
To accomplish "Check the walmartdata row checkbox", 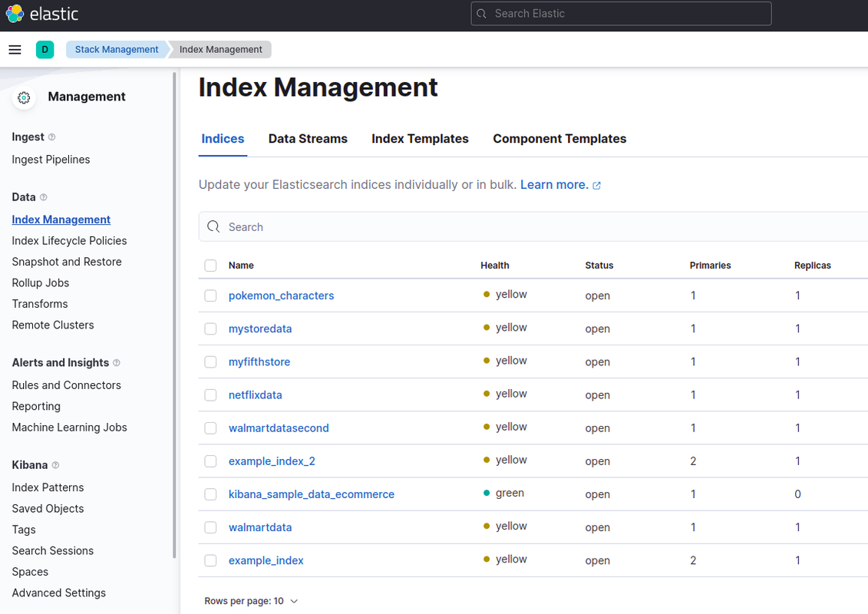I will tap(210, 527).
